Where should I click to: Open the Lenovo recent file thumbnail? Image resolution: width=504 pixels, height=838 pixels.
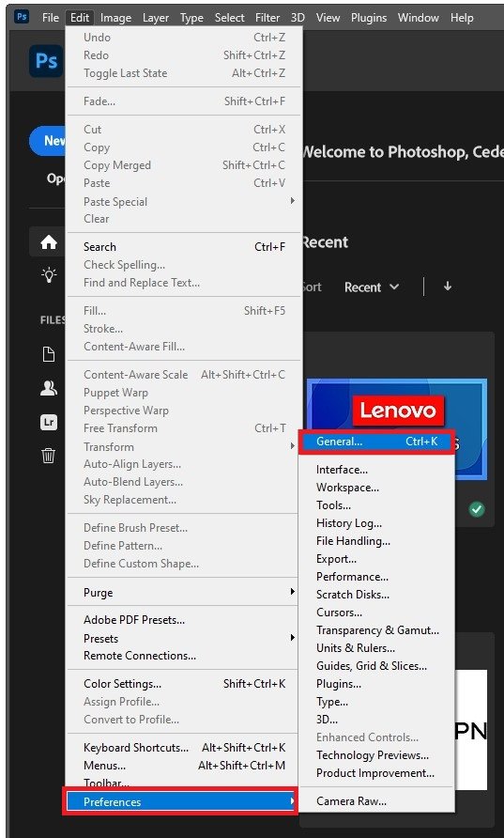pyautogui.click(x=397, y=429)
